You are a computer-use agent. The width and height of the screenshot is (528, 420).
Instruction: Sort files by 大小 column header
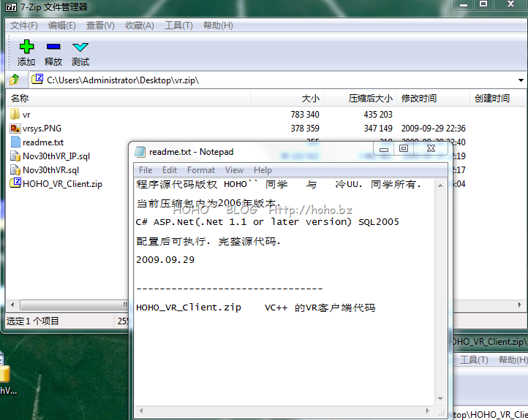pyautogui.click(x=287, y=98)
